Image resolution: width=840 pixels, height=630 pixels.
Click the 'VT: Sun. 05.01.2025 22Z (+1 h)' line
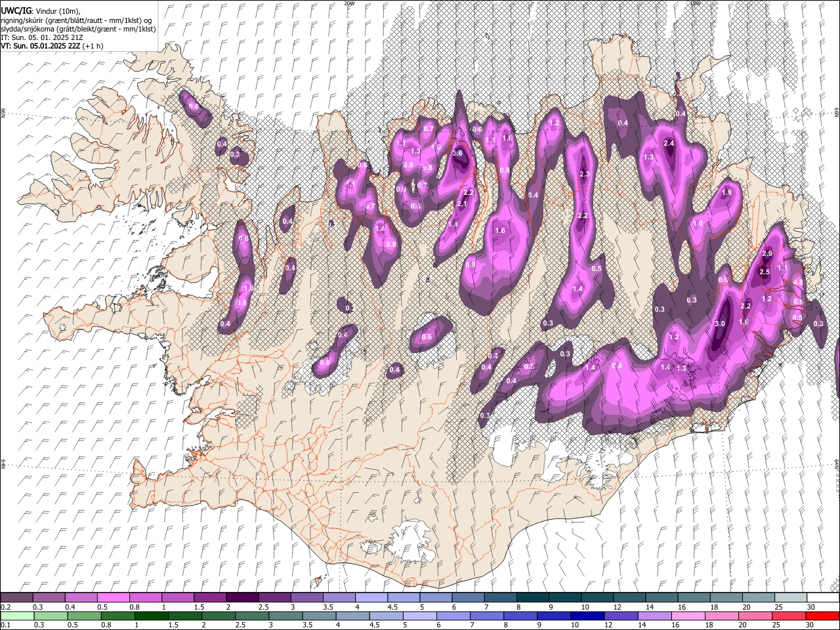(x=52, y=46)
